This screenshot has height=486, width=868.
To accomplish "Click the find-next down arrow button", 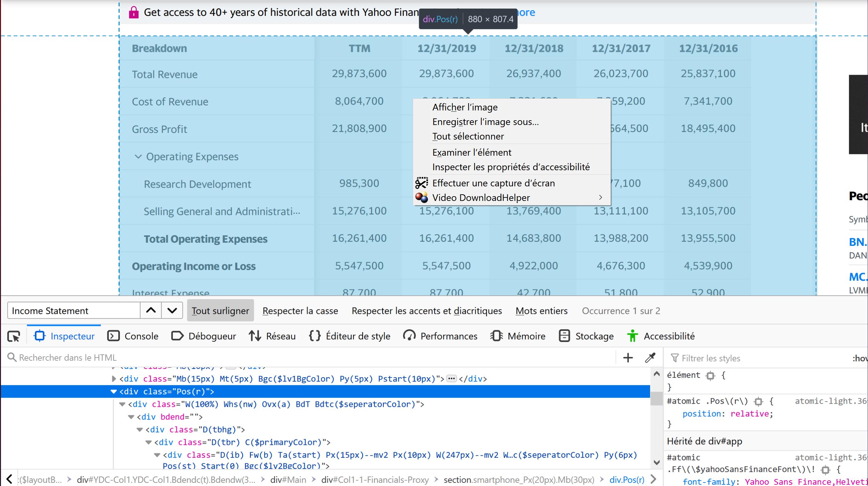I will point(172,310).
